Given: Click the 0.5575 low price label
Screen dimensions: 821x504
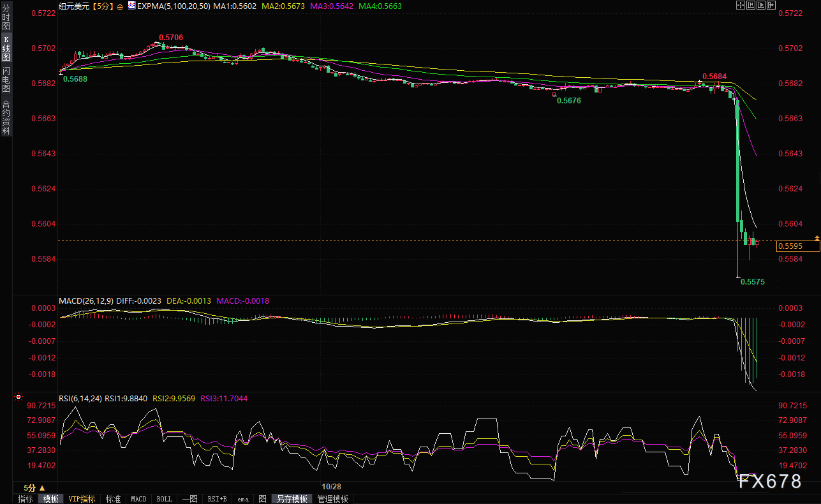Looking at the screenshot, I should click(x=753, y=281).
